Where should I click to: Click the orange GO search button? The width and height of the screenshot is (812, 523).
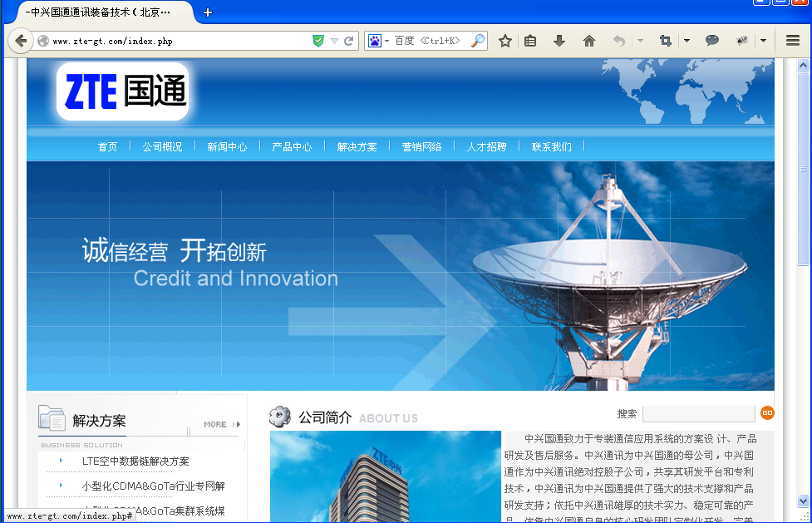(767, 413)
